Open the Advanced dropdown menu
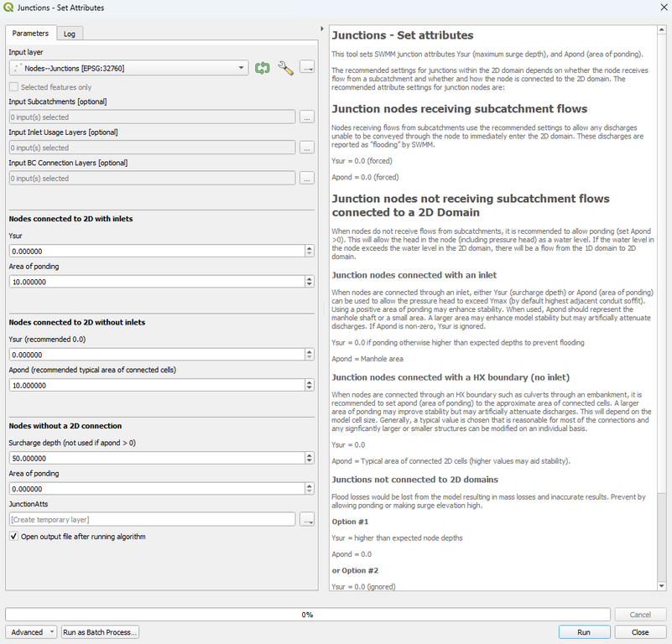The width and height of the screenshot is (672, 644). click(31, 632)
